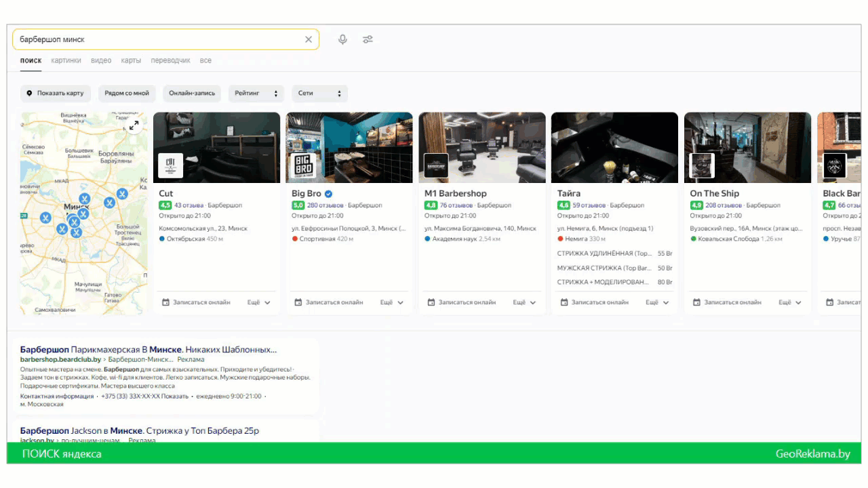Open the barbershop.beardclub.by URL link

(60, 359)
